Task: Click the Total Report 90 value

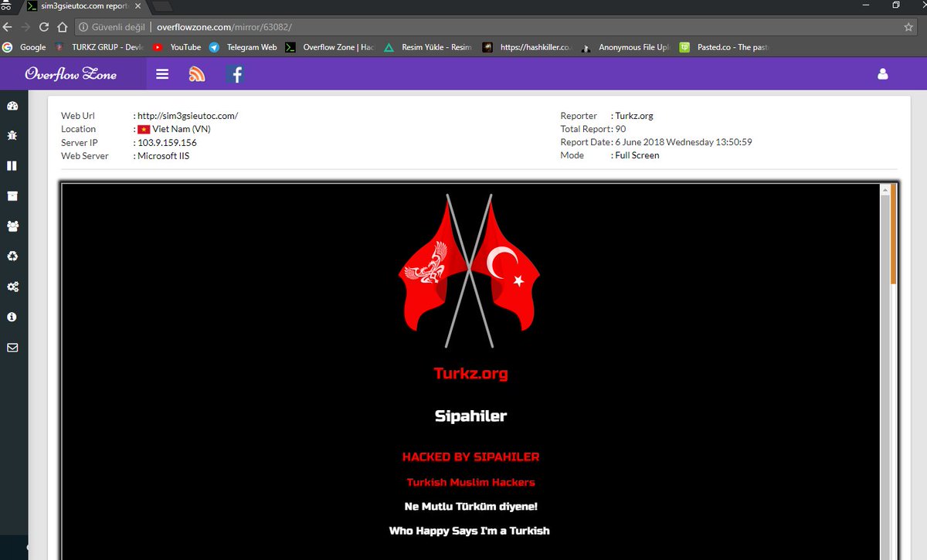Action: 620,129
